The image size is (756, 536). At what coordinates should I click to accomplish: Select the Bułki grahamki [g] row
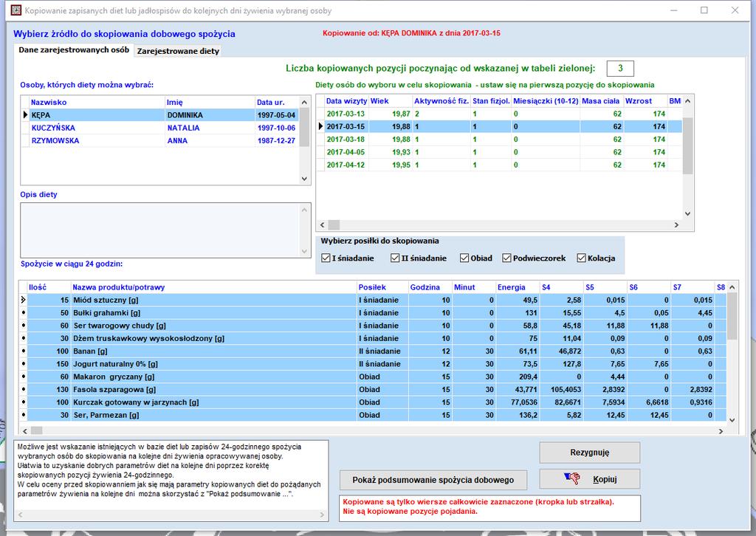373,313
